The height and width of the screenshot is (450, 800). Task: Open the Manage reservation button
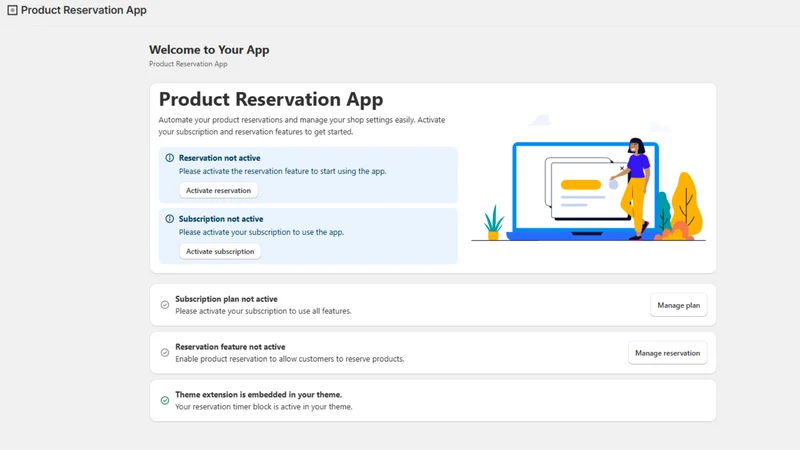pos(667,353)
